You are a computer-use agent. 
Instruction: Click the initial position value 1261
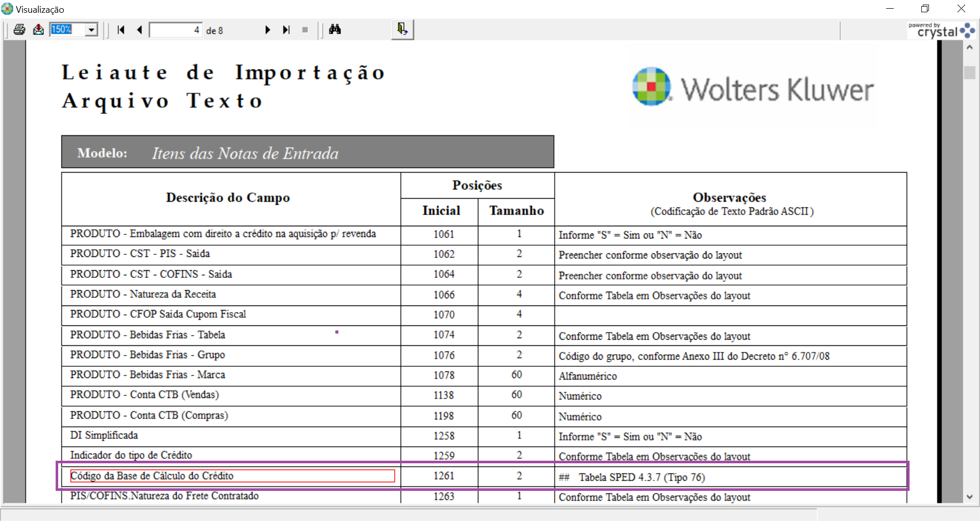coord(444,476)
